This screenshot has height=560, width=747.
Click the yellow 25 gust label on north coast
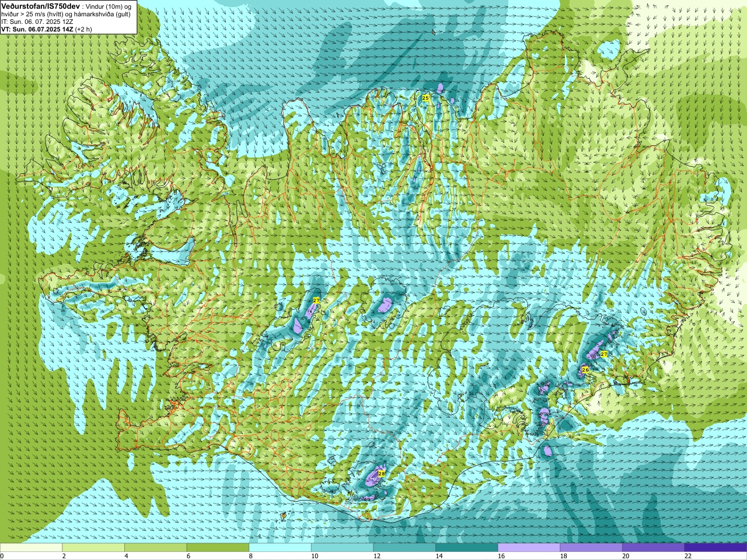tap(425, 98)
